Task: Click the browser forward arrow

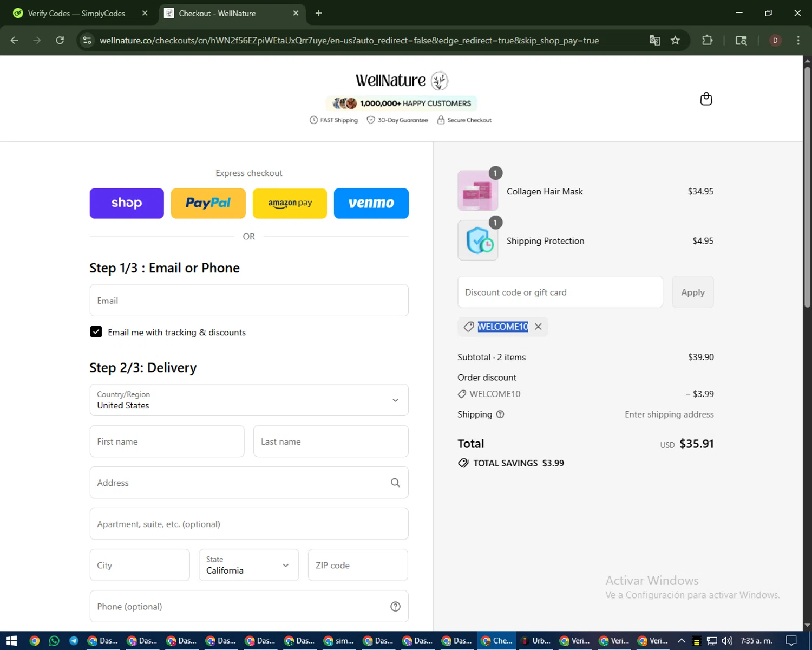Action: (37, 40)
